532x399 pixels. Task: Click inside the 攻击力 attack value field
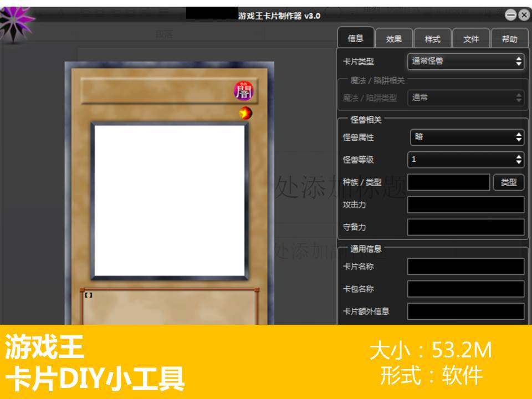pos(465,204)
